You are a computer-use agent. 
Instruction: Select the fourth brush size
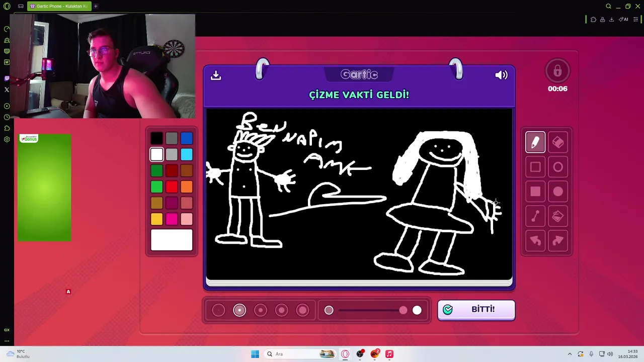[x=282, y=310]
